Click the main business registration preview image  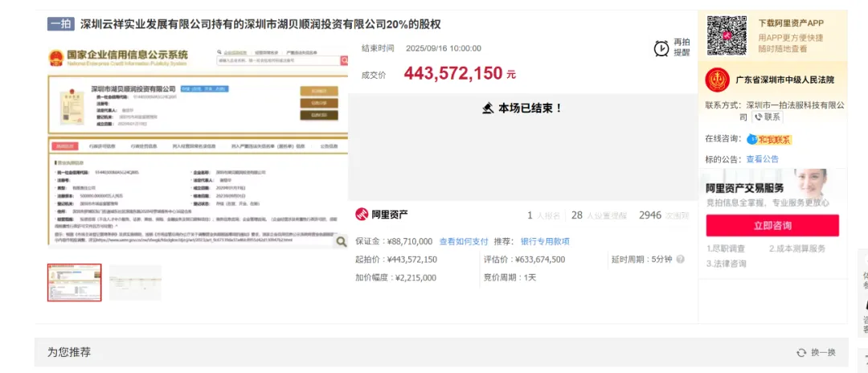coord(199,146)
